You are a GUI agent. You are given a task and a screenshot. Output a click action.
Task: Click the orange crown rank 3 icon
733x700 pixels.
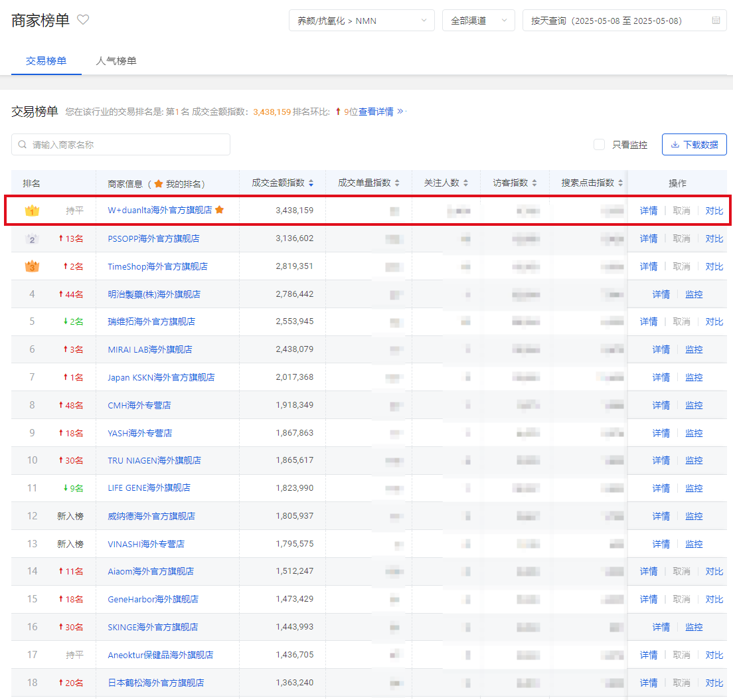[32, 266]
